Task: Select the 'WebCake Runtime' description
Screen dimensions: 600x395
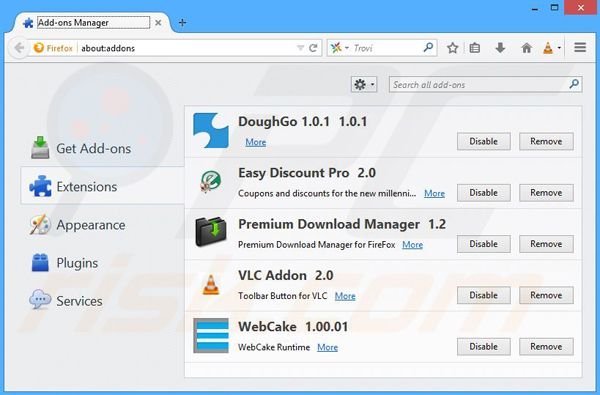Action: coord(274,347)
